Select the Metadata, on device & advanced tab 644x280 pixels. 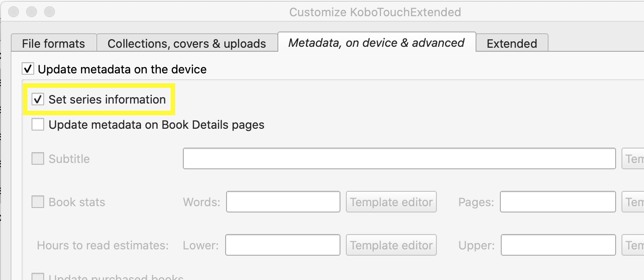click(376, 43)
